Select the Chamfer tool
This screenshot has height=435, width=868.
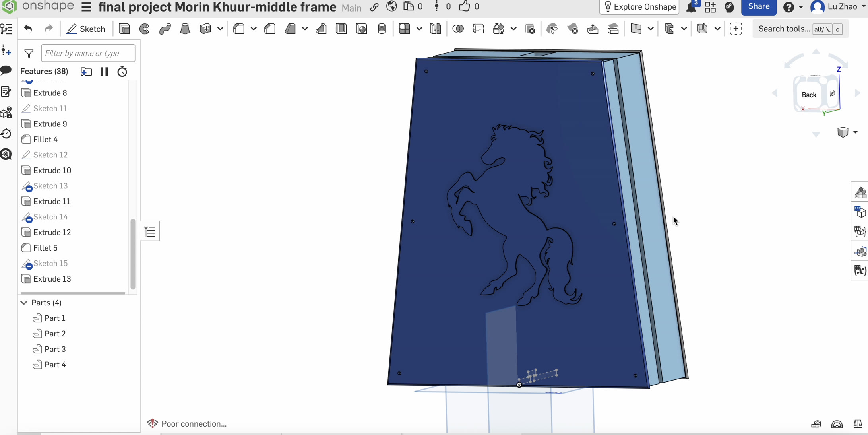(x=270, y=29)
